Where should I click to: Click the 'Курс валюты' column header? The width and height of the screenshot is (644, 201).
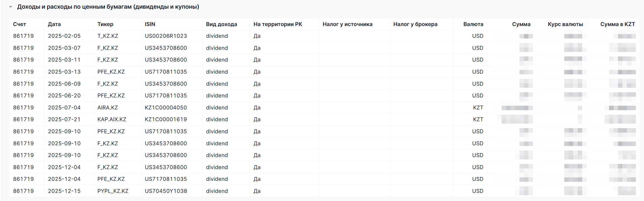coord(565,24)
